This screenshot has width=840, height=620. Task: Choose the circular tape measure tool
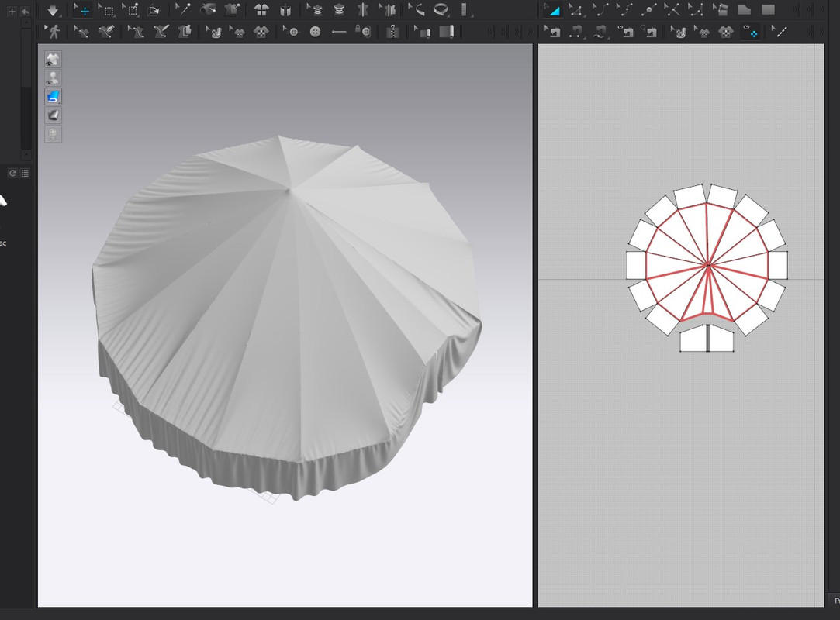441,9
